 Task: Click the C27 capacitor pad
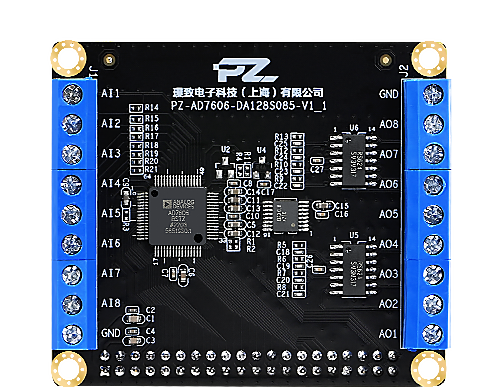tap(316, 161)
